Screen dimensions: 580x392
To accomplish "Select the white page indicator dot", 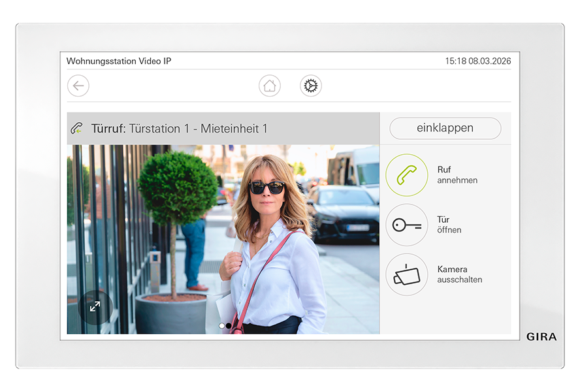I will 222,325.
